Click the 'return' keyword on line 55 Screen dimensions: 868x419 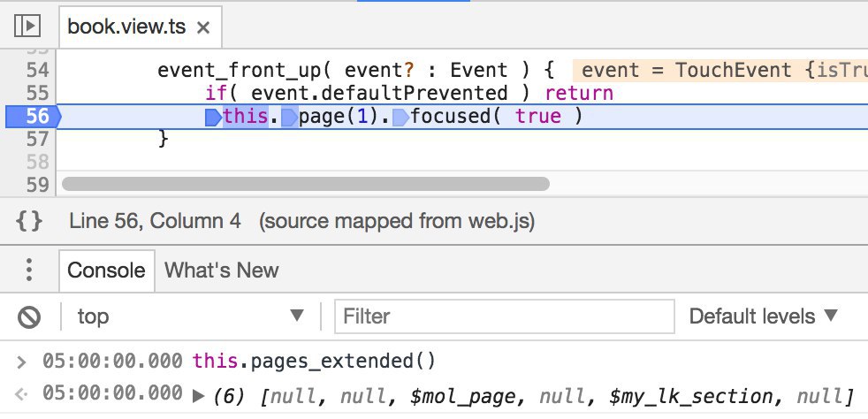click(579, 93)
